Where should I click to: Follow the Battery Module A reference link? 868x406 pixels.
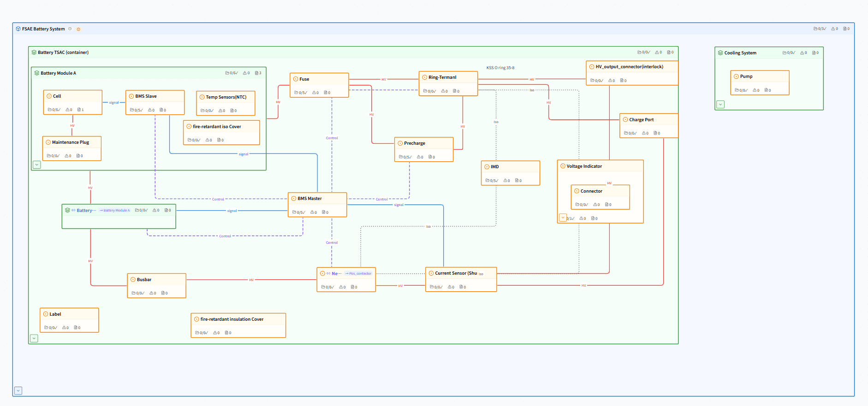pyautogui.click(x=115, y=211)
